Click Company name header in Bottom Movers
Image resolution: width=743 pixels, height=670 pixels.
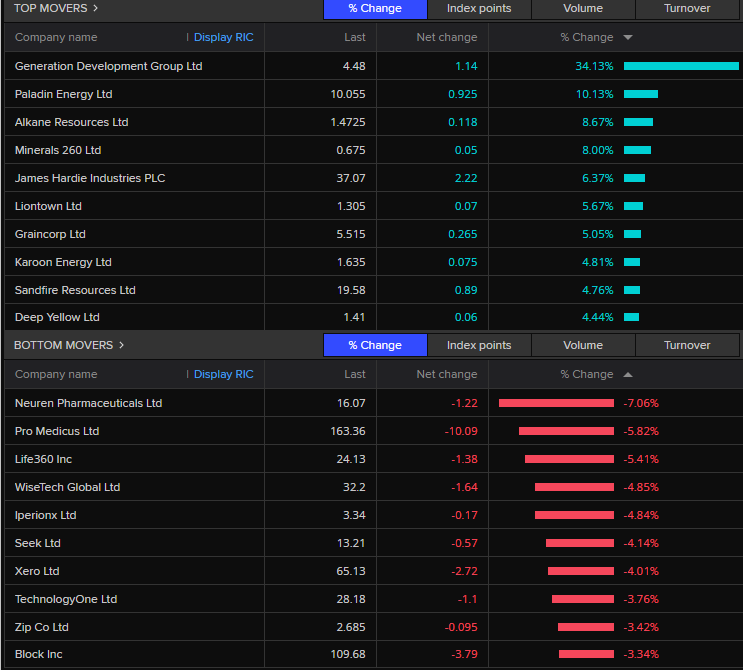(x=56, y=374)
